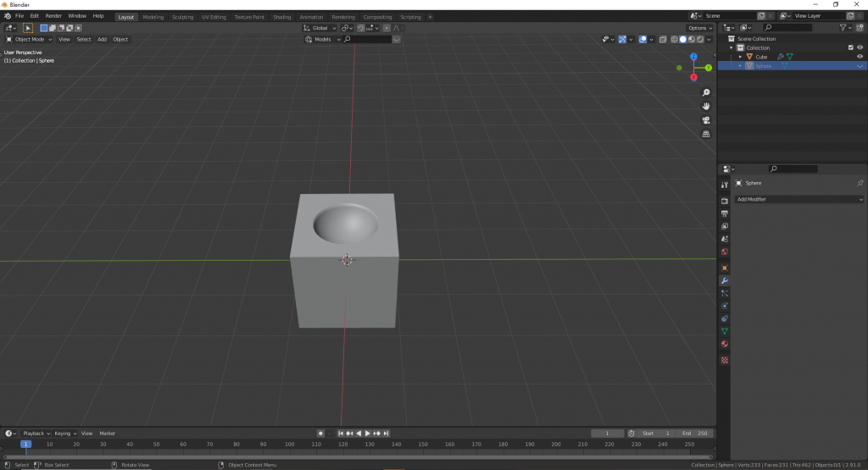Open the Physics properties tab
This screenshot has height=470, width=868.
(725, 306)
